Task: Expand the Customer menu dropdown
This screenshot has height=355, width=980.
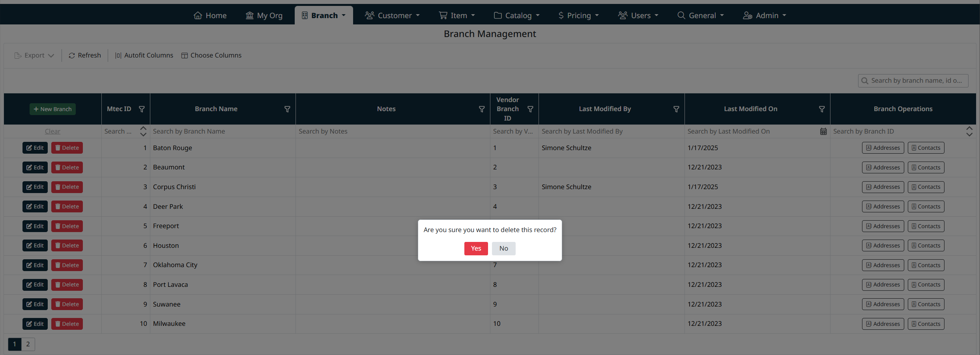Action: point(392,15)
